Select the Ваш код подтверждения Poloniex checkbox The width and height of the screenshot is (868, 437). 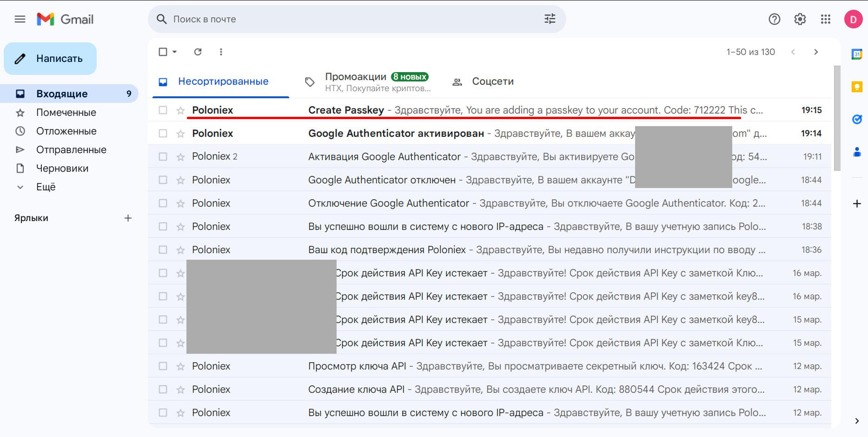[x=163, y=250]
